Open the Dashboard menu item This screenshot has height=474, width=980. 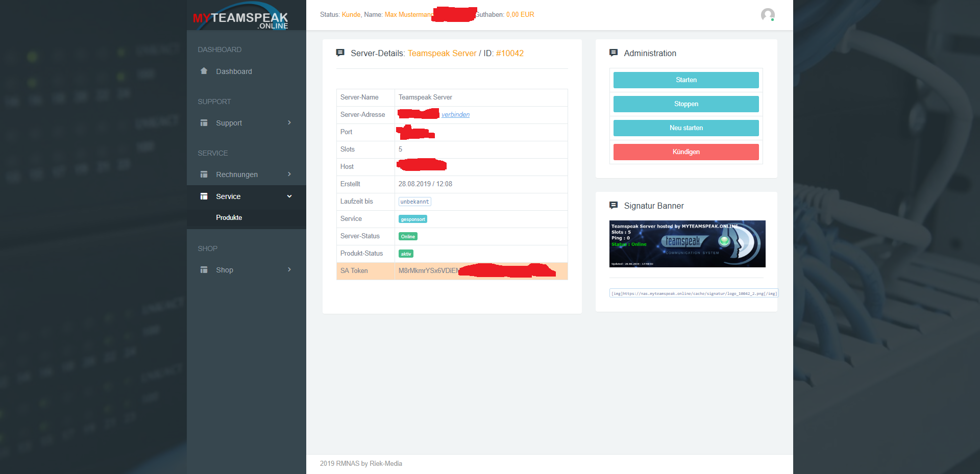(x=234, y=71)
